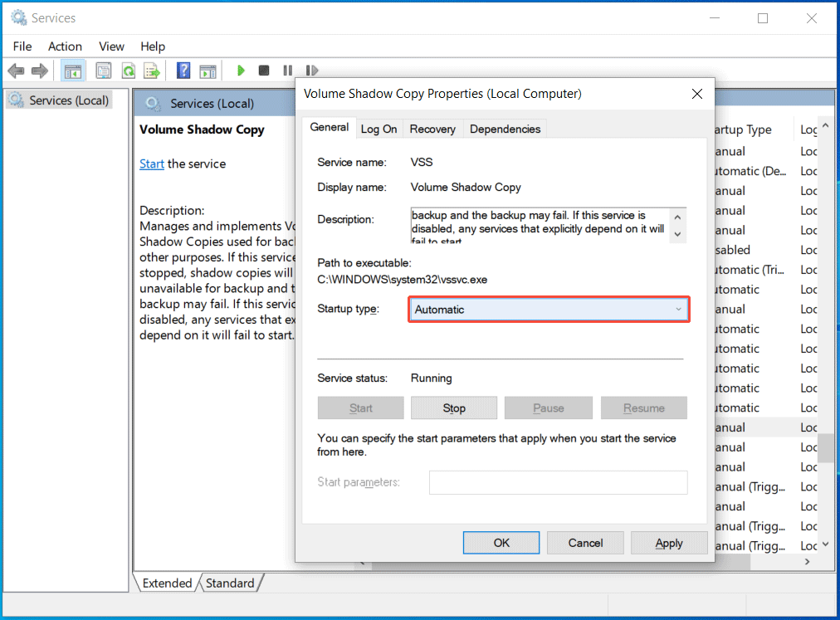This screenshot has width=840, height=620.
Task: Click the Start Service icon (green arrow)
Action: click(x=241, y=70)
